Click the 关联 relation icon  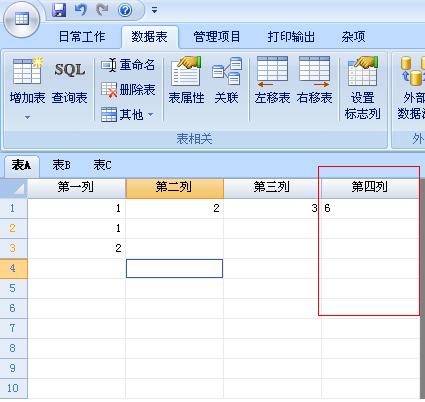pos(227,71)
